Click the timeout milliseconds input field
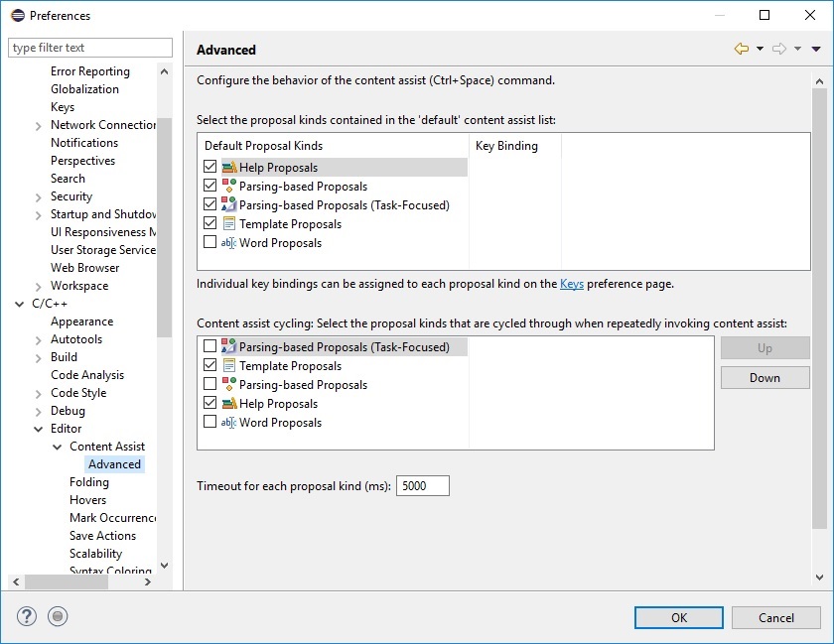This screenshot has width=834, height=644. (423, 486)
